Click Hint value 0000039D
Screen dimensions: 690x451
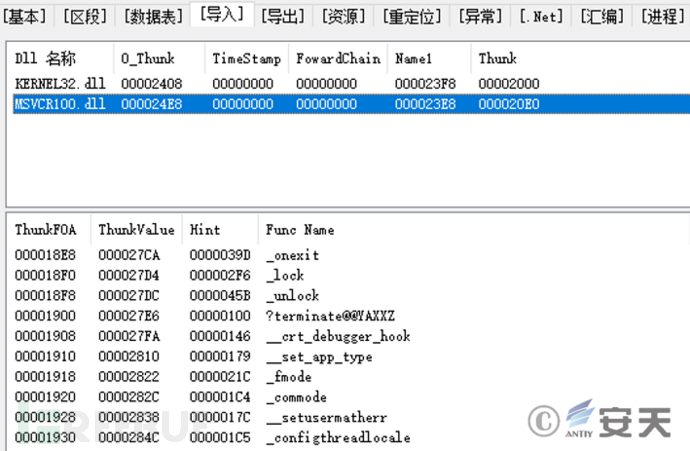coord(220,255)
